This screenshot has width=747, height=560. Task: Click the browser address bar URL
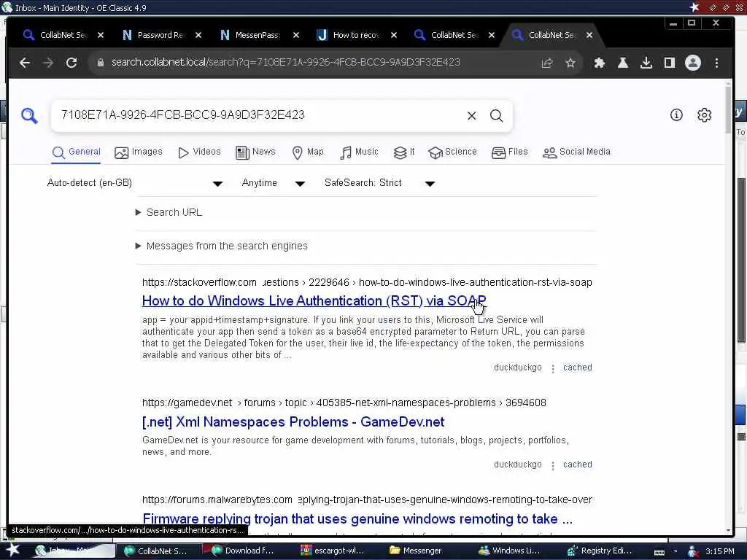click(x=286, y=63)
